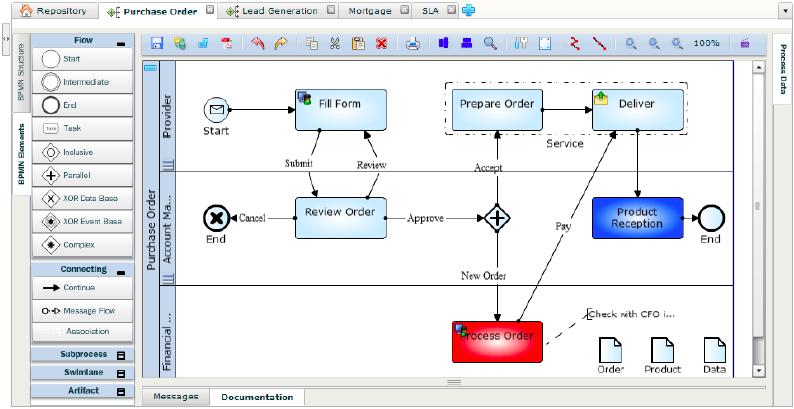Switch to the Lead Generation tab

pos(280,11)
